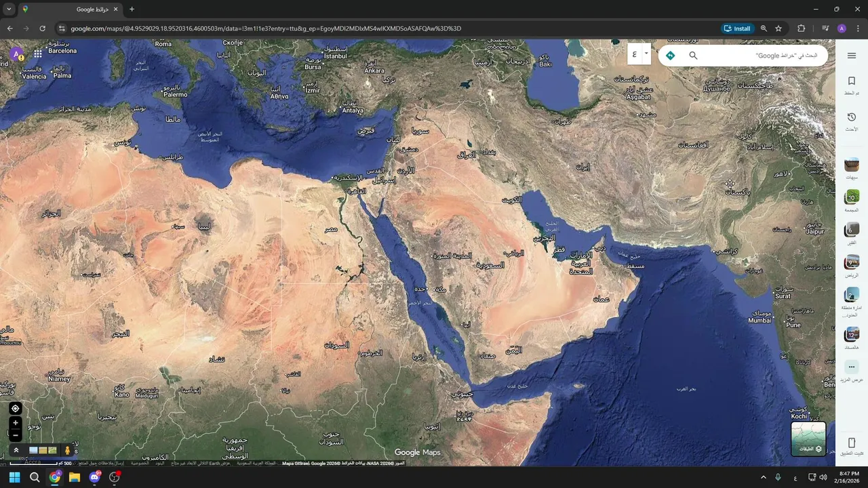868x488 pixels.
Task: Click the search magnifier in Maps box
Action: 693,56
